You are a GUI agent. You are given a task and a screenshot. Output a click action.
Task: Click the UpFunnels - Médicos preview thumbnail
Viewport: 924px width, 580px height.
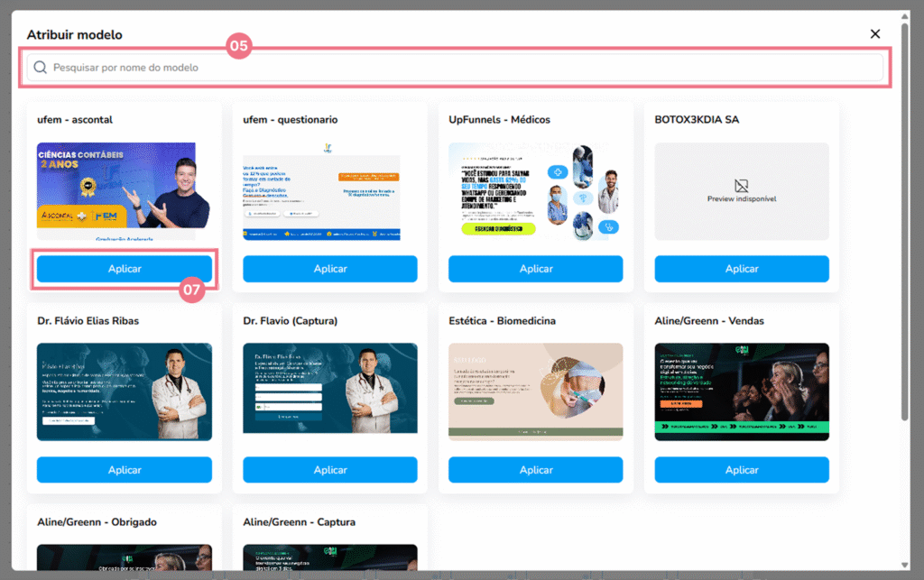pyautogui.click(x=536, y=191)
